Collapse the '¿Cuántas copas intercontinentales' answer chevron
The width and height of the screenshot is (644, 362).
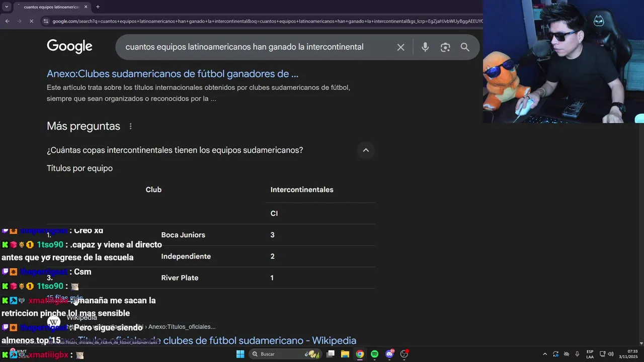pyautogui.click(x=366, y=150)
